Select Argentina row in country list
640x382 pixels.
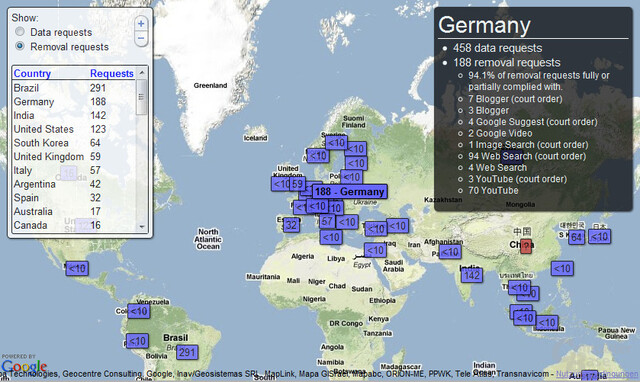pyautogui.click(x=73, y=184)
